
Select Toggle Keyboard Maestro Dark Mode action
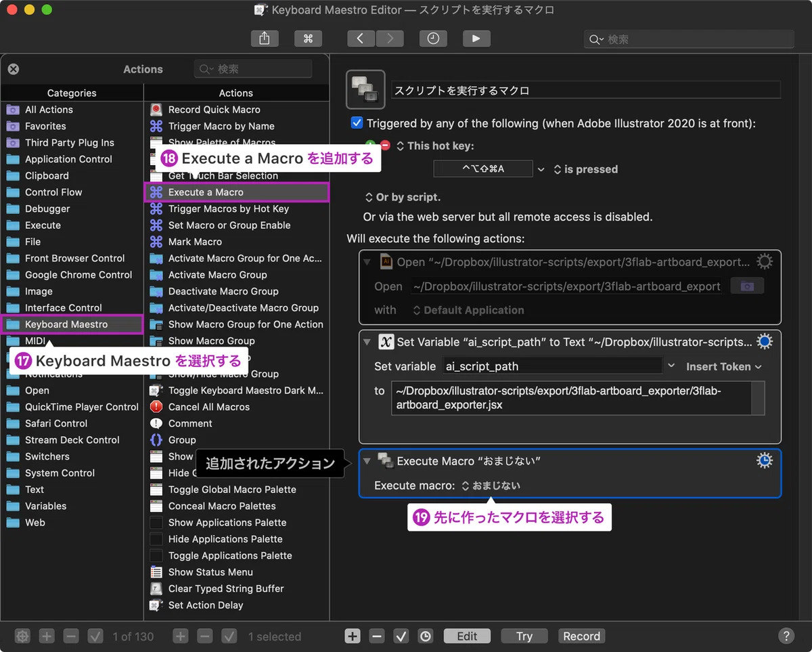coord(237,391)
